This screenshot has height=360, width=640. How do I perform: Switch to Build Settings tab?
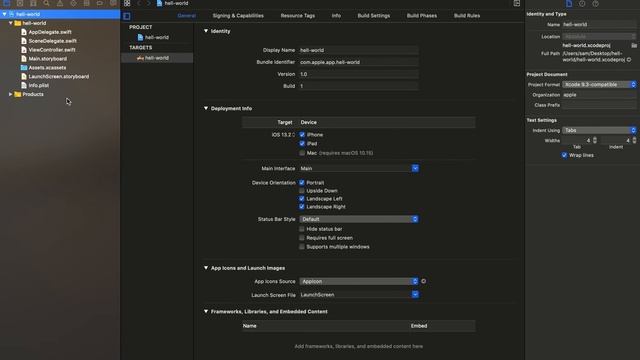point(373,16)
